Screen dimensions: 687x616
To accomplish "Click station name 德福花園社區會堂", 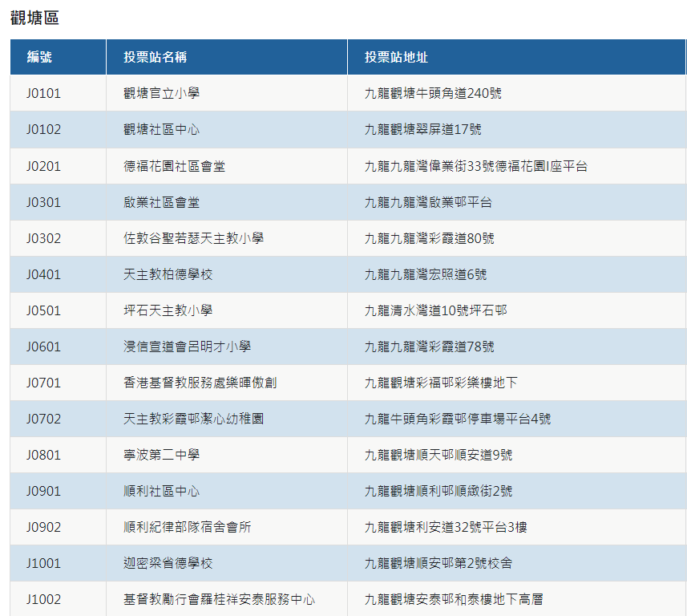I will pos(174,166).
